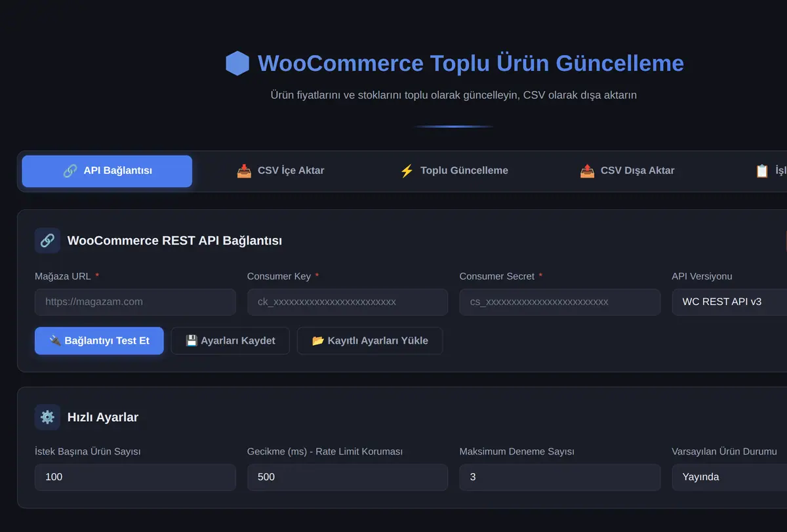Click the İstek Başına Ürün Sayısı field
Image resolution: width=787 pixels, height=532 pixels.
point(135,477)
